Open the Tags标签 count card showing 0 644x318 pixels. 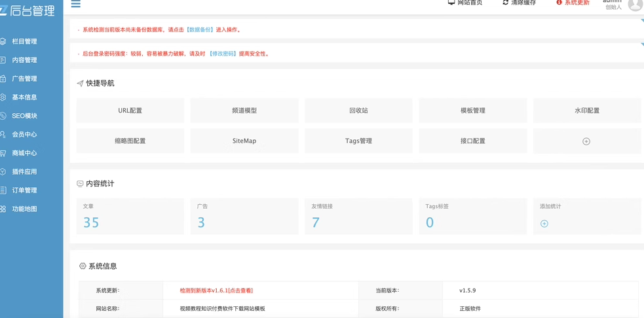473,216
